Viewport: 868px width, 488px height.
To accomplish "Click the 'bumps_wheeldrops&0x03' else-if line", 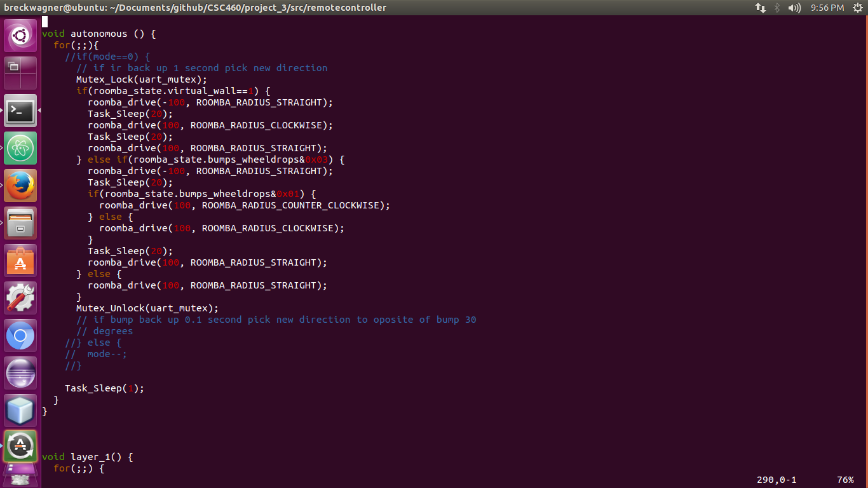I will (x=210, y=159).
